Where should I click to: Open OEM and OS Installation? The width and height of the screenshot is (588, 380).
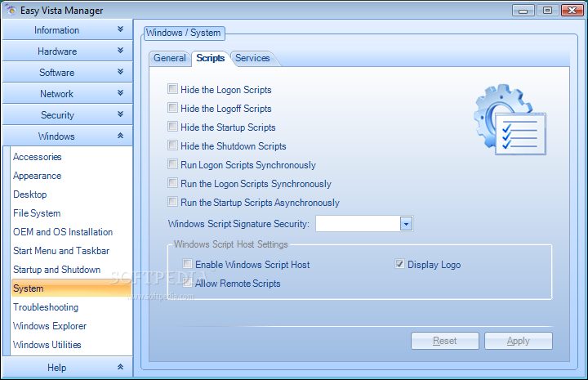[x=63, y=232]
